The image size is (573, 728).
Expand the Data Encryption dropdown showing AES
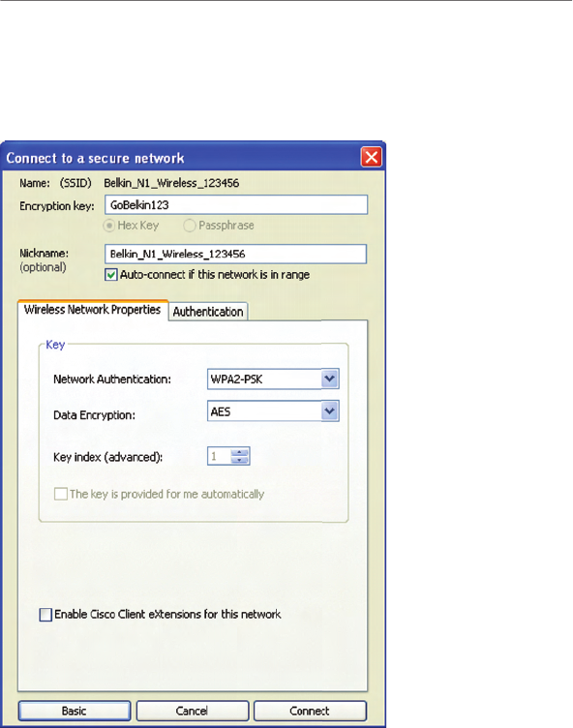[273, 411]
